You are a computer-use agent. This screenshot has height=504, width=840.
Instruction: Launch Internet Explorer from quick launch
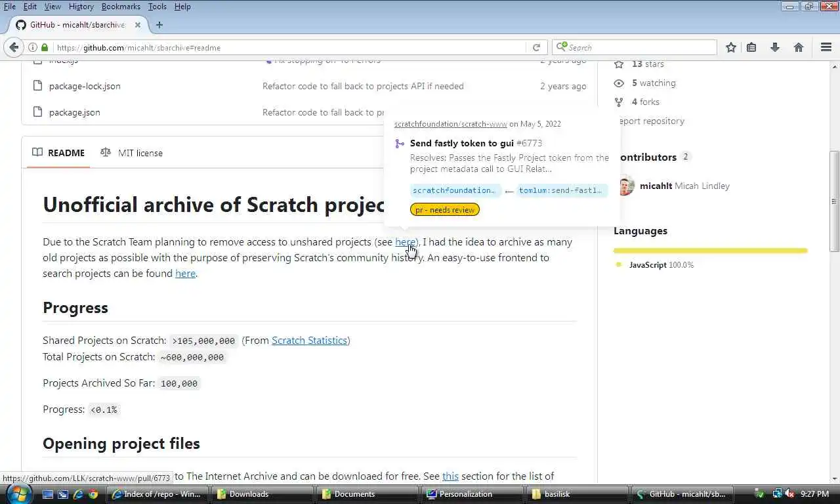coord(78,494)
